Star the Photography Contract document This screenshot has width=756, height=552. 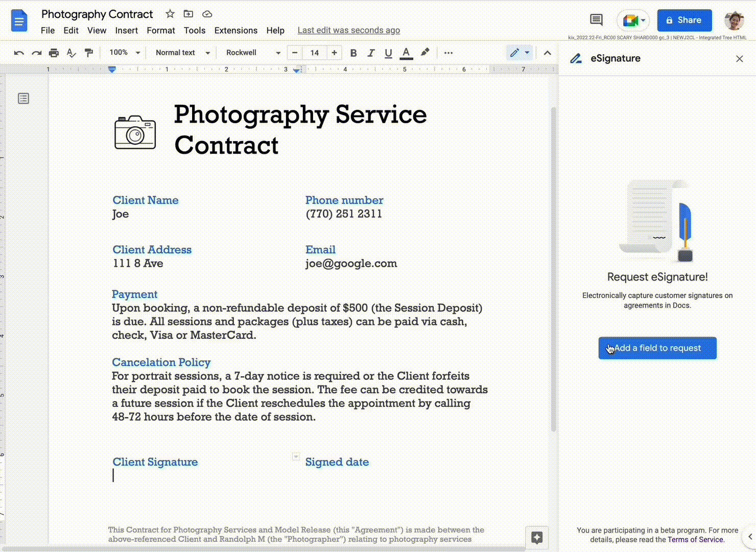(170, 14)
